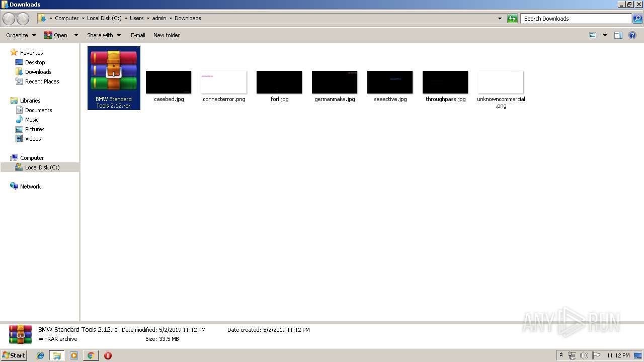Click admin in the address breadcrumb
The width and height of the screenshot is (644, 362).
(x=159, y=18)
